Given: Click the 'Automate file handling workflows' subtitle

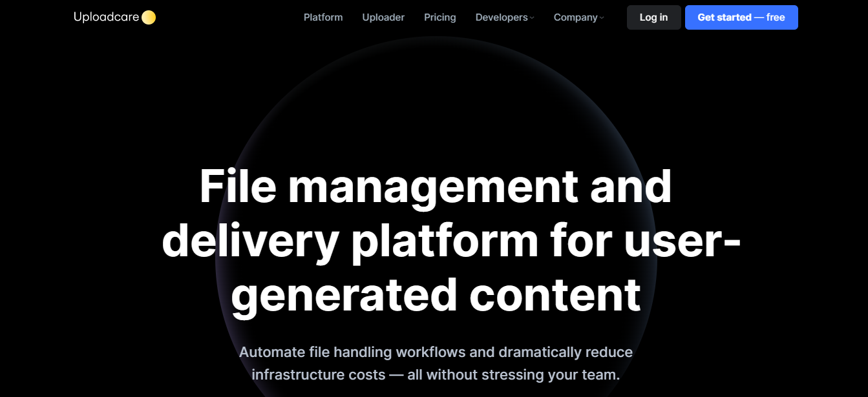Looking at the screenshot, I should click(436, 363).
